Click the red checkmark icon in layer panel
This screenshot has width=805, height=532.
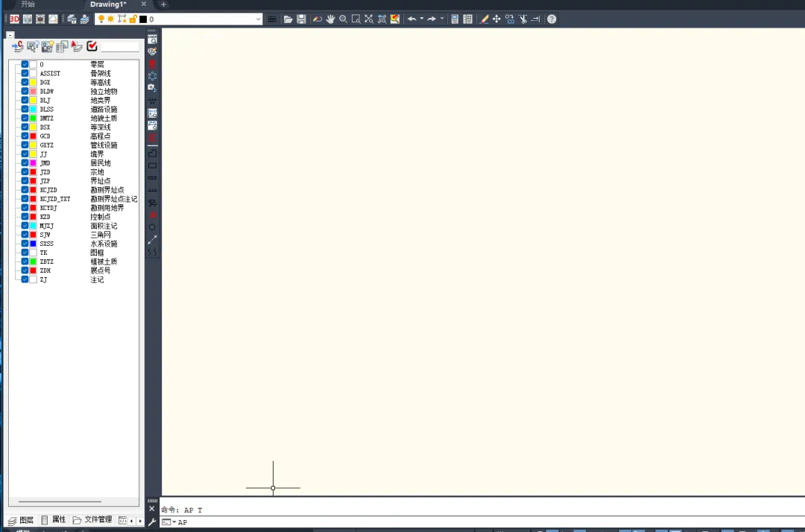tap(92, 46)
